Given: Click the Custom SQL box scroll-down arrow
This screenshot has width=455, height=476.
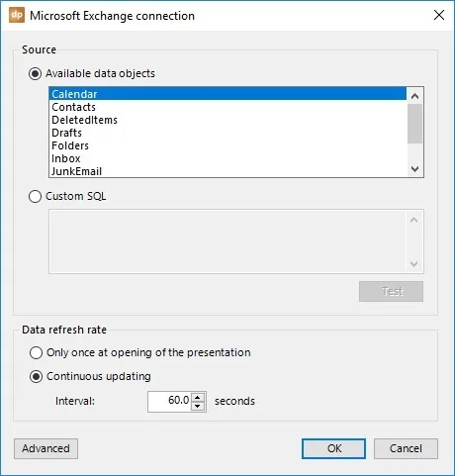Looking at the screenshot, I should [x=414, y=264].
